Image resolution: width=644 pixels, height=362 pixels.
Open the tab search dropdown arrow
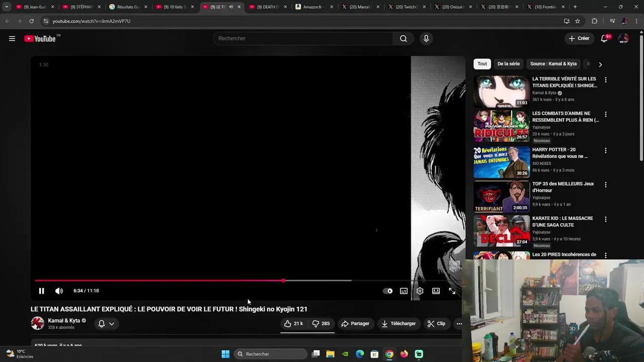(x=7, y=7)
